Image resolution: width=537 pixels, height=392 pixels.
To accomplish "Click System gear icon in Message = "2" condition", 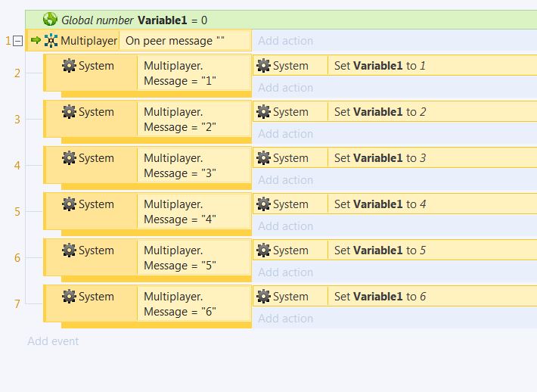I will tap(69, 112).
